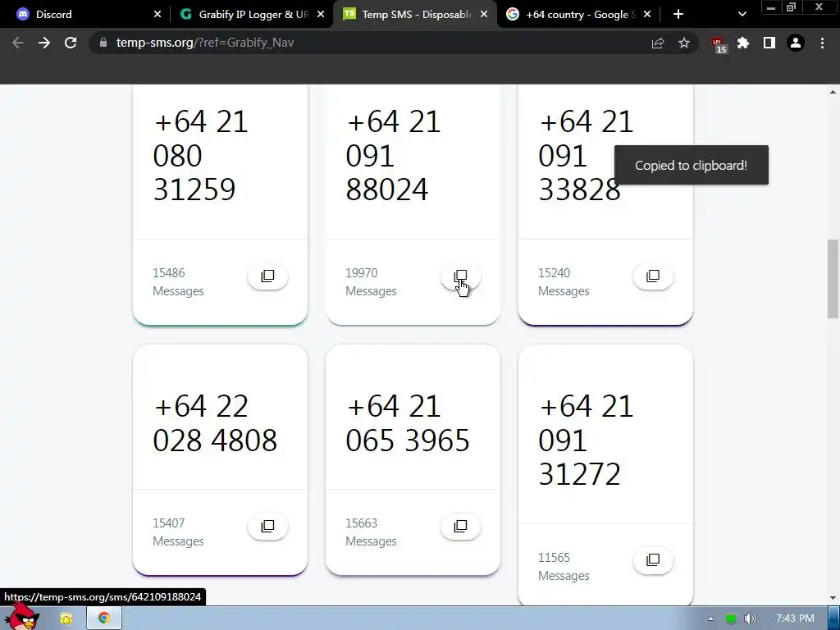Click the 15663 Messages count
This screenshot has height=630, width=840.
371,532
